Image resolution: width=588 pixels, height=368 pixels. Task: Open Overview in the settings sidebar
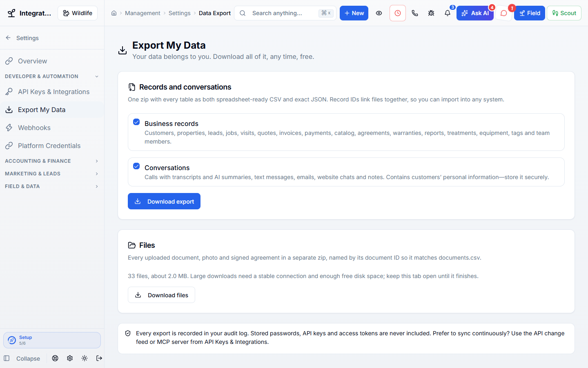click(52, 61)
